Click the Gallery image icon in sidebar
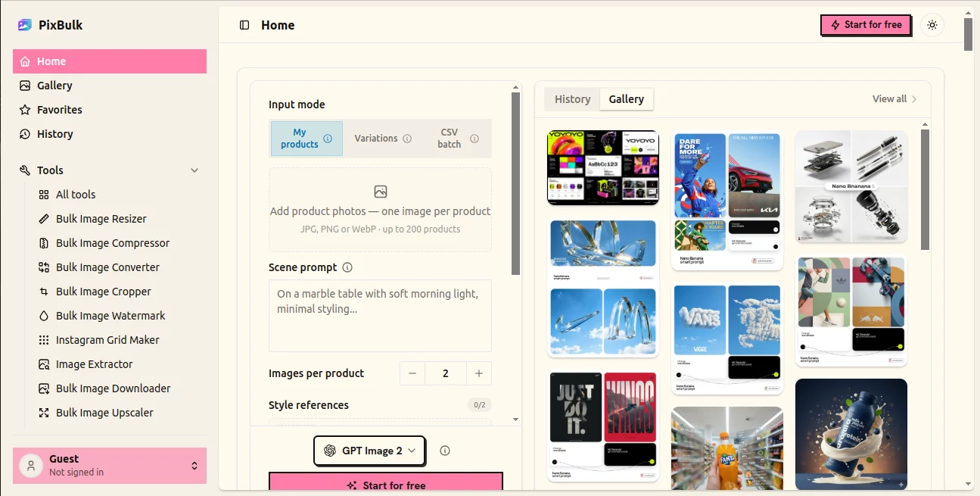Viewport: 980px width, 496px height. [x=25, y=86]
